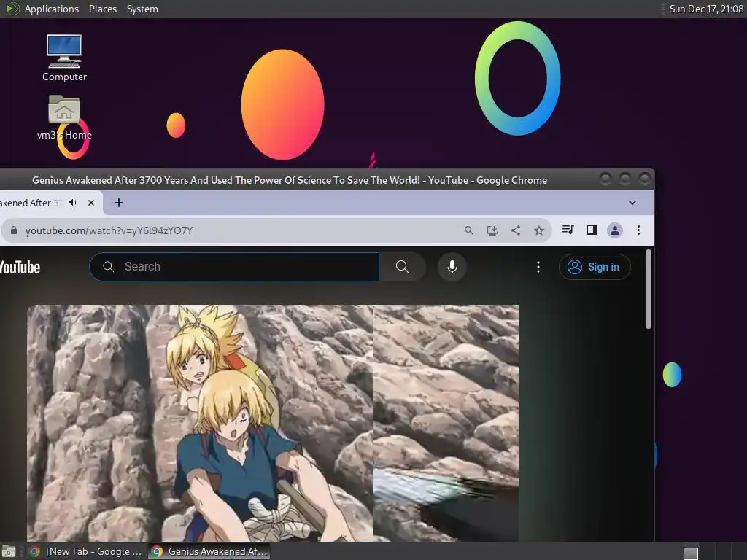Mute the tab via its speaker icon
The width and height of the screenshot is (747, 560).
pyautogui.click(x=72, y=203)
